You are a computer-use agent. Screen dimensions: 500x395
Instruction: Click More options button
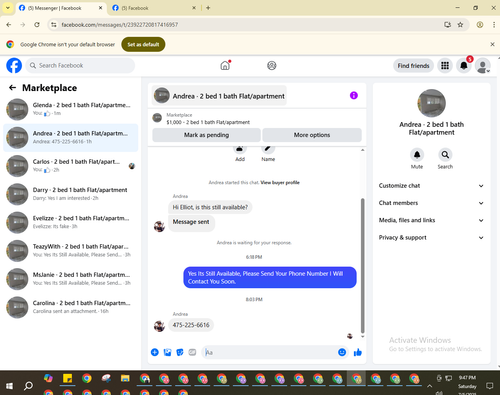click(x=312, y=135)
